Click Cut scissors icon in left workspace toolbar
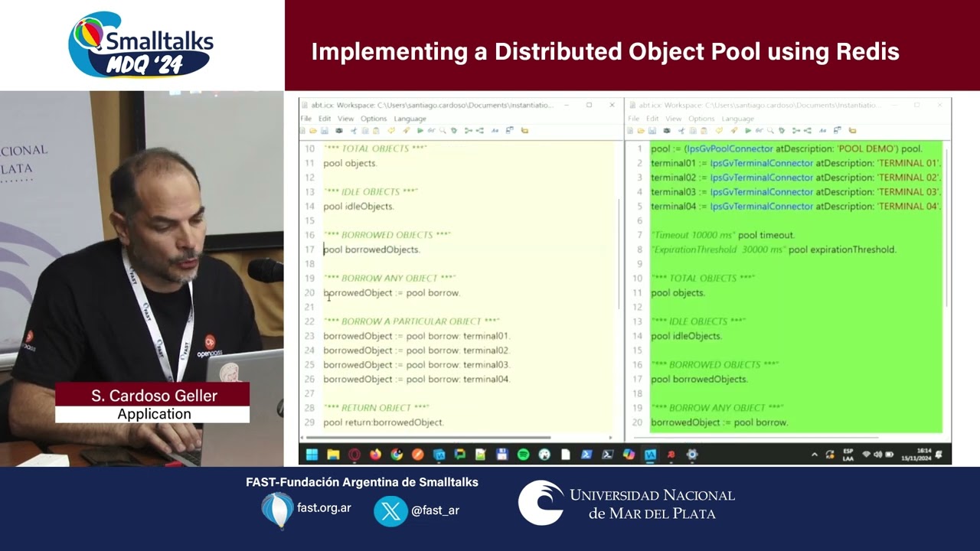The image size is (980, 551). [x=354, y=131]
